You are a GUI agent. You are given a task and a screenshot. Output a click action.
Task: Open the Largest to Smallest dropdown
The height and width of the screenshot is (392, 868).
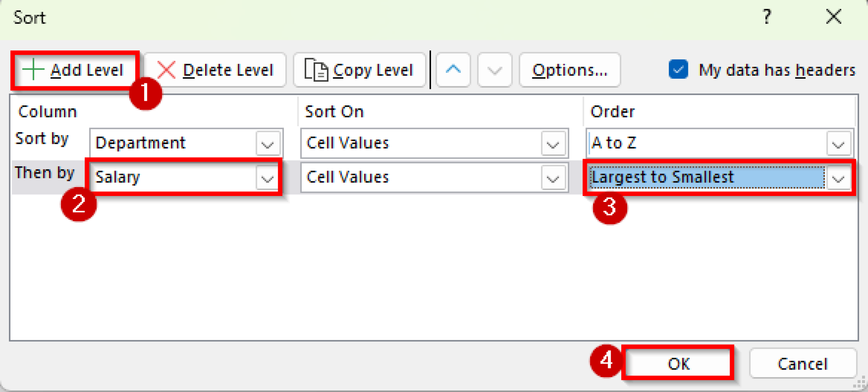(838, 178)
